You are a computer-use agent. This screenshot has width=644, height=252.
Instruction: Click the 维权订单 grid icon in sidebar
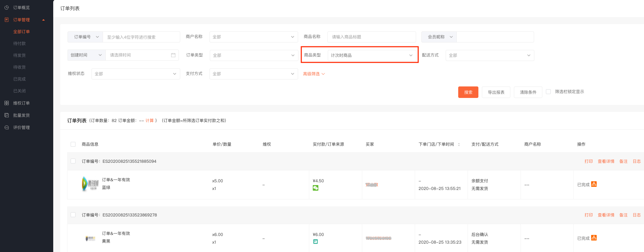[7, 103]
